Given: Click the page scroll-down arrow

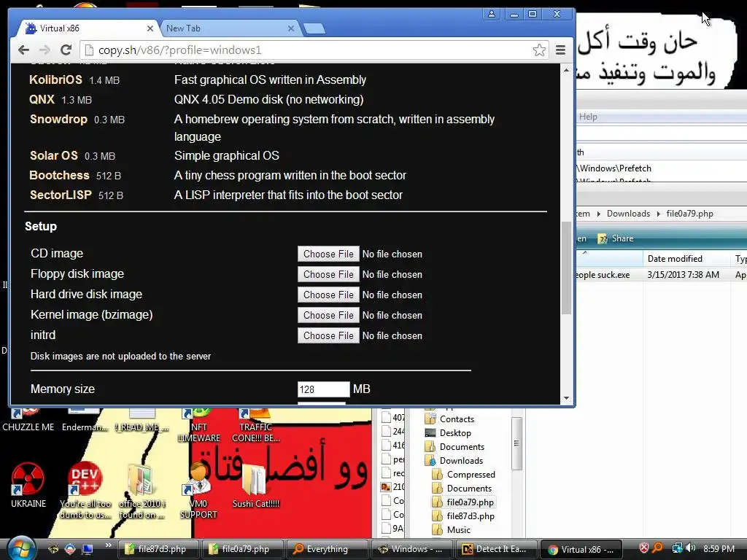Looking at the screenshot, I should click(x=566, y=398).
